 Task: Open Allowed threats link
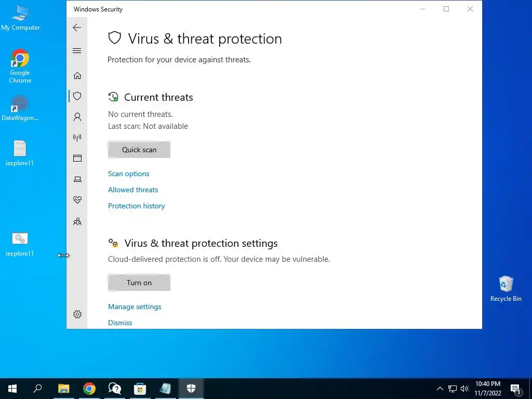[133, 190]
